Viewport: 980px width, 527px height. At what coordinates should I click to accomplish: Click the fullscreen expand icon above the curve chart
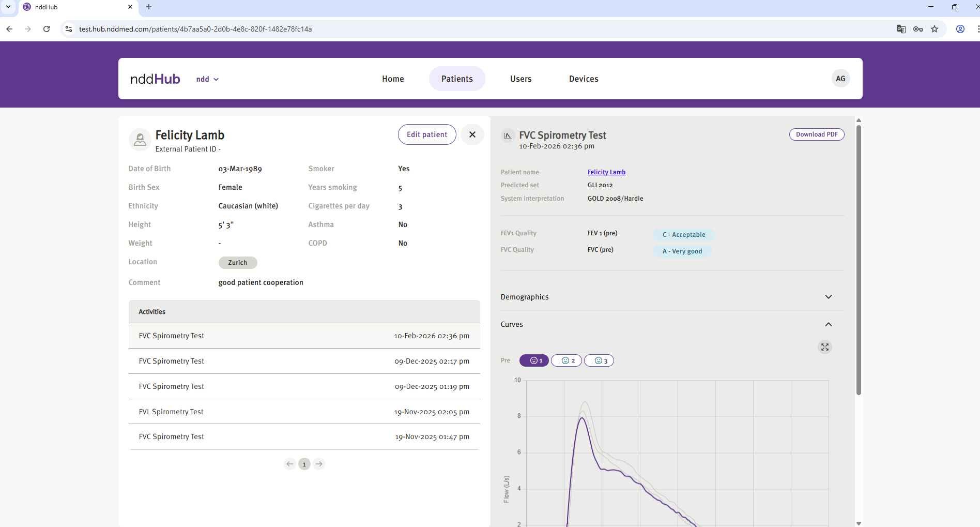click(x=824, y=347)
